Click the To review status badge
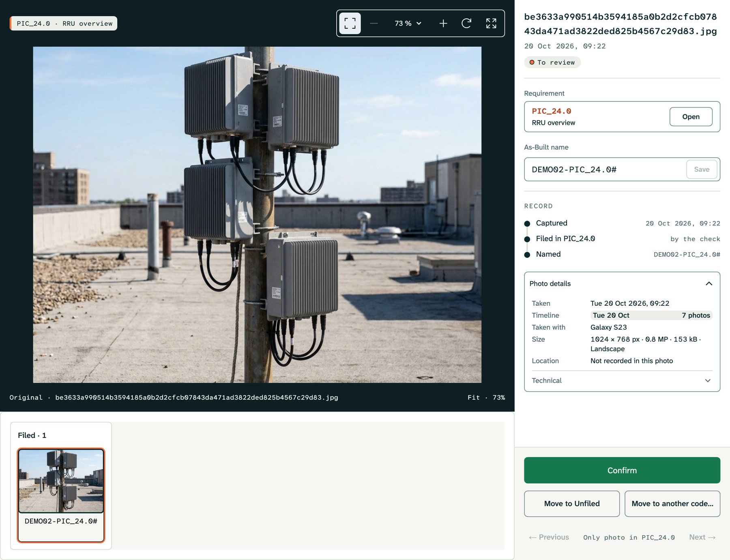Image resolution: width=730 pixels, height=560 pixels. click(552, 62)
